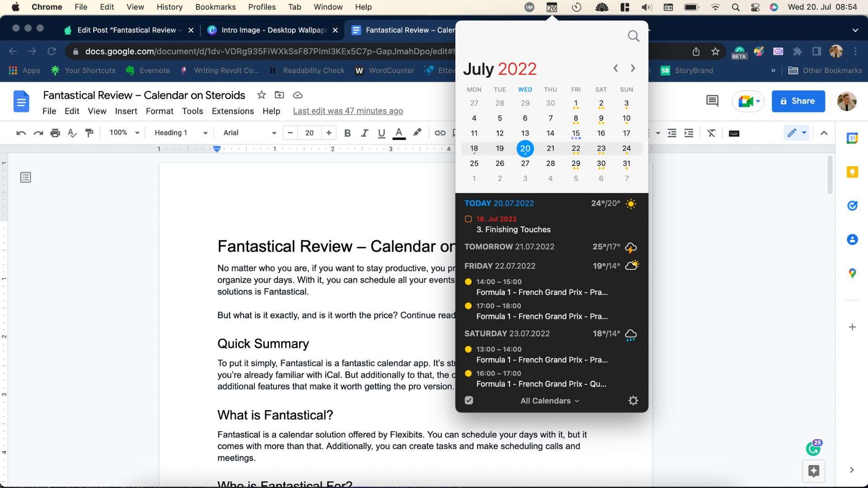Open Google Calendar in side panel
The image size is (868, 488).
tap(852, 138)
